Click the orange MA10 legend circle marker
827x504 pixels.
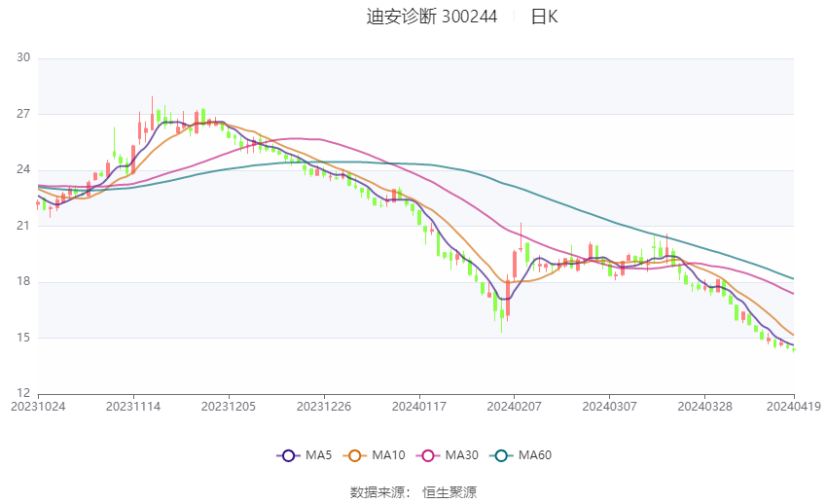click(x=355, y=455)
